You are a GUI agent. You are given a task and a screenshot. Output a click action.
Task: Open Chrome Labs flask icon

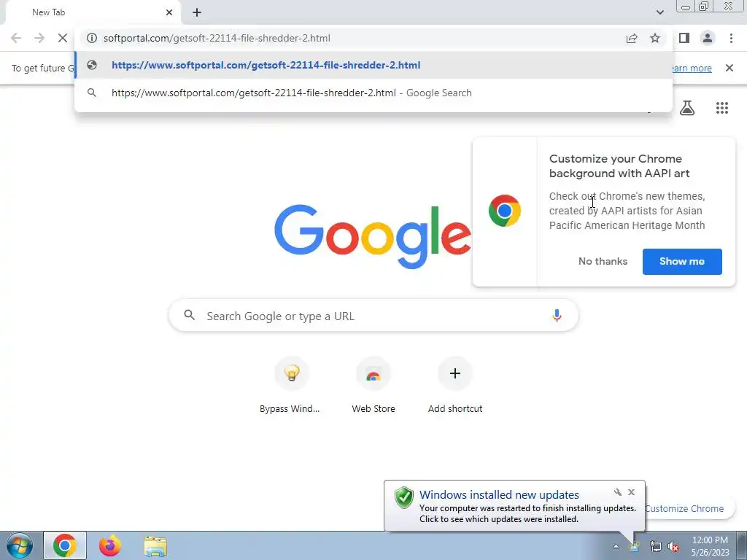click(687, 108)
